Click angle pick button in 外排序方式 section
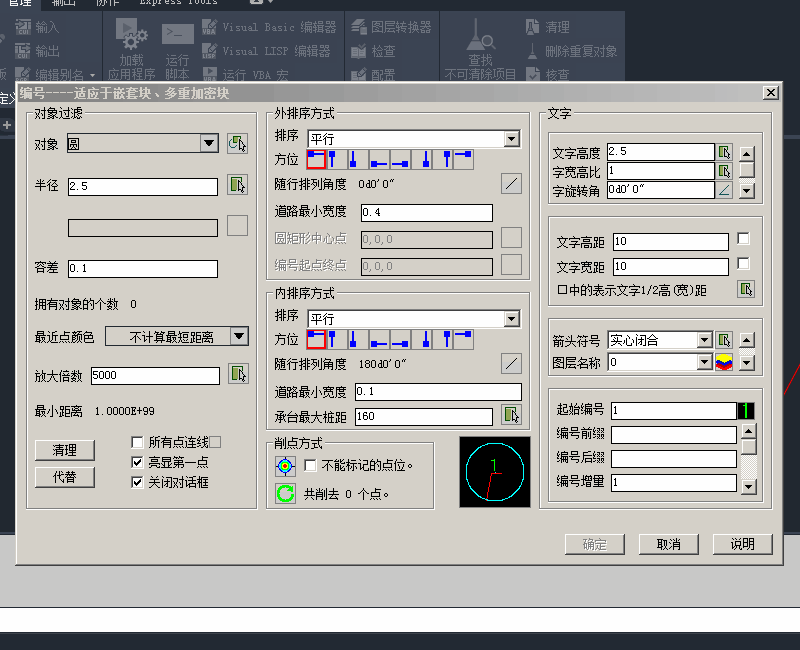The height and width of the screenshot is (650, 800). pyautogui.click(x=511, y=184)
